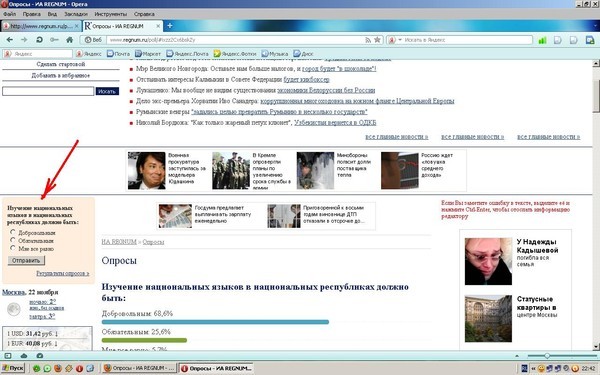
Task: Open the Диск bookmark
Action: coord(303,54)
